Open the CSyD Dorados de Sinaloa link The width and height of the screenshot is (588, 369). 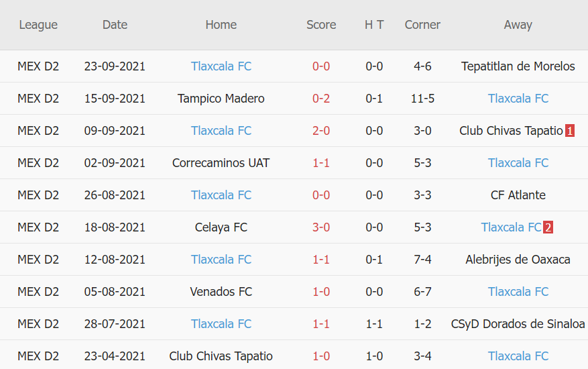[518, 324]
